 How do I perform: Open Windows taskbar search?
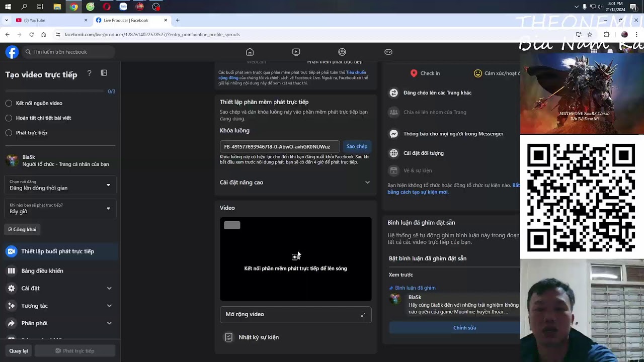click(24, 7)
